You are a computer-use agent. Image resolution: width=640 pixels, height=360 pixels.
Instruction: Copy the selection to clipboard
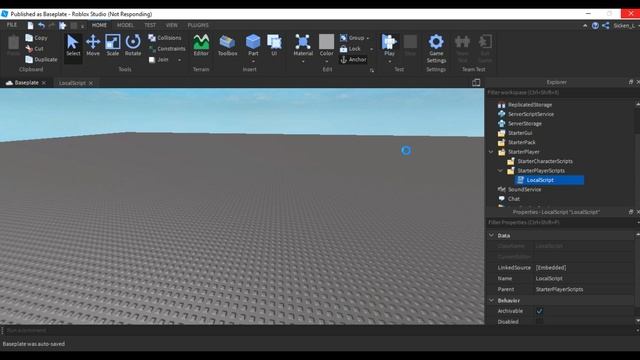click(x=36, y=38)
